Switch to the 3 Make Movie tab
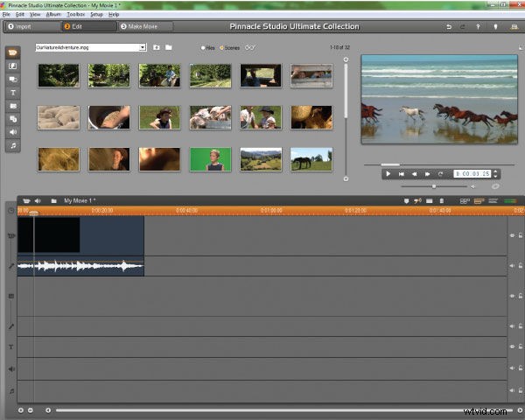 click(x=145, y=26)
